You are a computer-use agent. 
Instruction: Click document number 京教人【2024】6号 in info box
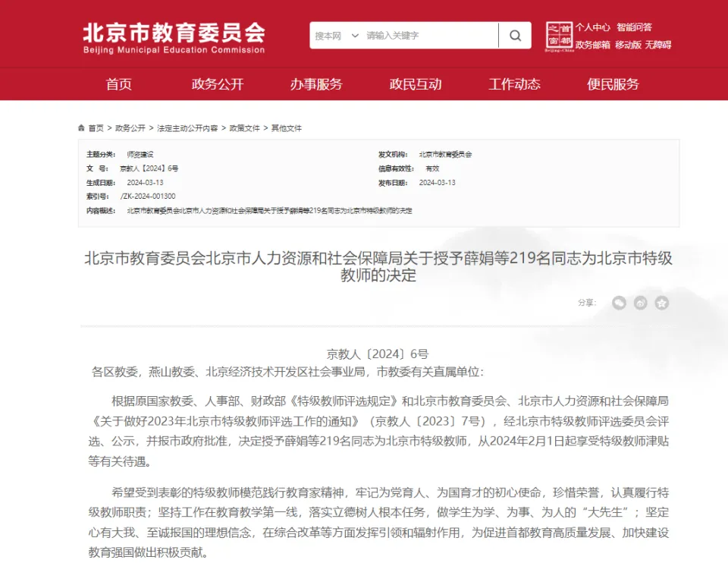coord(149,168)
